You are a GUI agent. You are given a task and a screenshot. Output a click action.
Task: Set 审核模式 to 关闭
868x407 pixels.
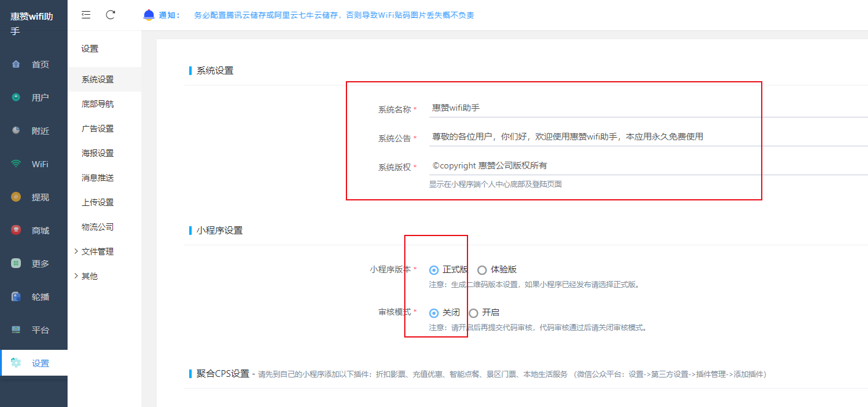tap(434, 312)
